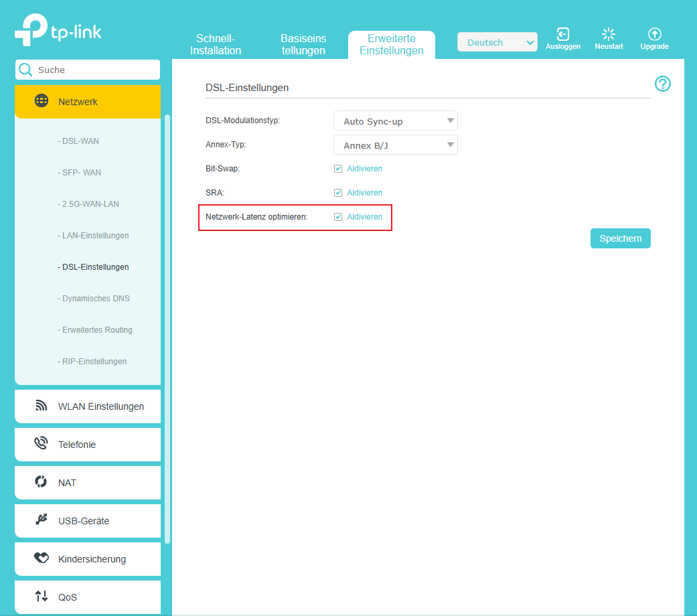Click the Telefonie phone icon
The width and height of the screenshot is (697, 616).
pos(42,444)
